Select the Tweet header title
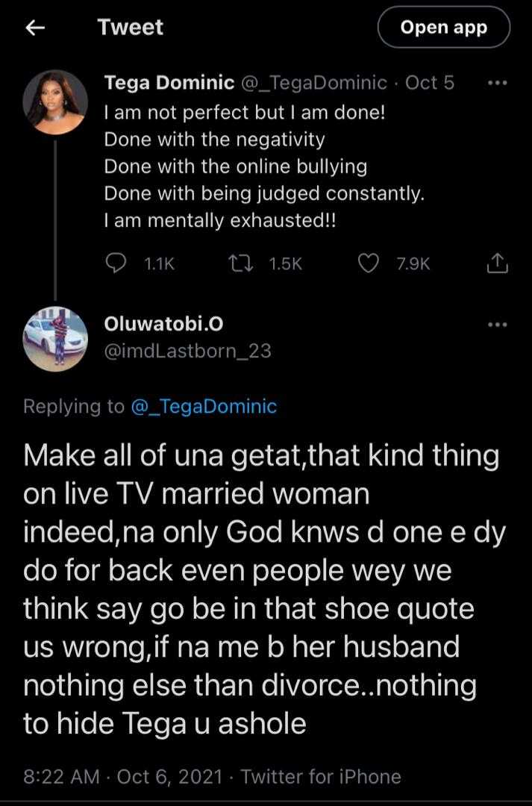The height and width of the screenshot is (806, 532). coord(131,27)
